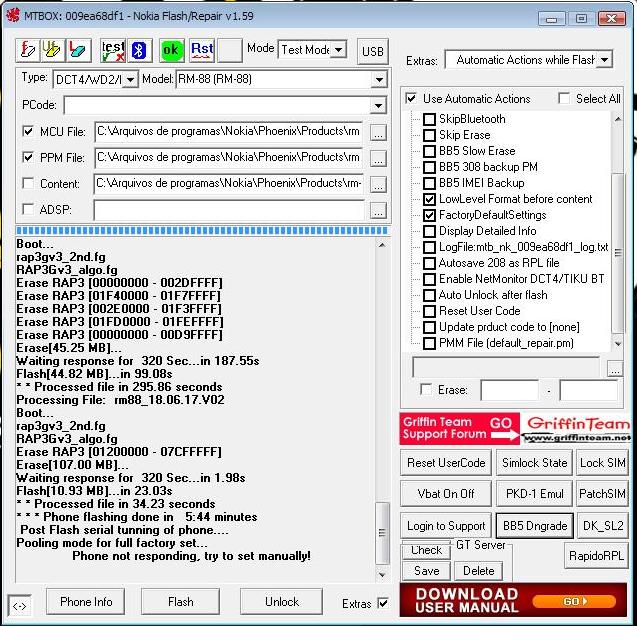The image size is (637, 626).
Task: Enable Autosave 208 as RPL file
Action: click(429, 263)
